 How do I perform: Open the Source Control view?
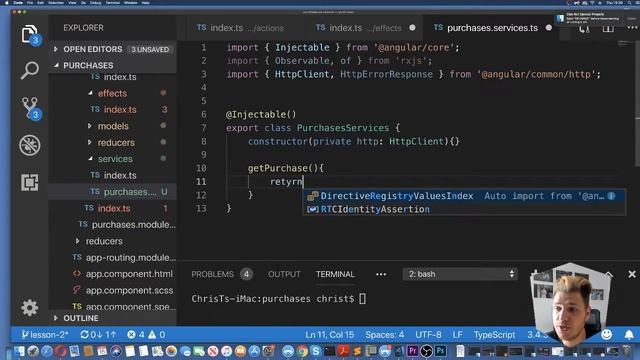click(x=30, y=108)
